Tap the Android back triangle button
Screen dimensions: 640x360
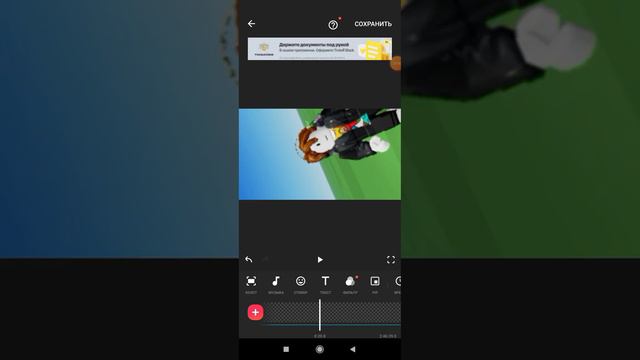[353, 349]
